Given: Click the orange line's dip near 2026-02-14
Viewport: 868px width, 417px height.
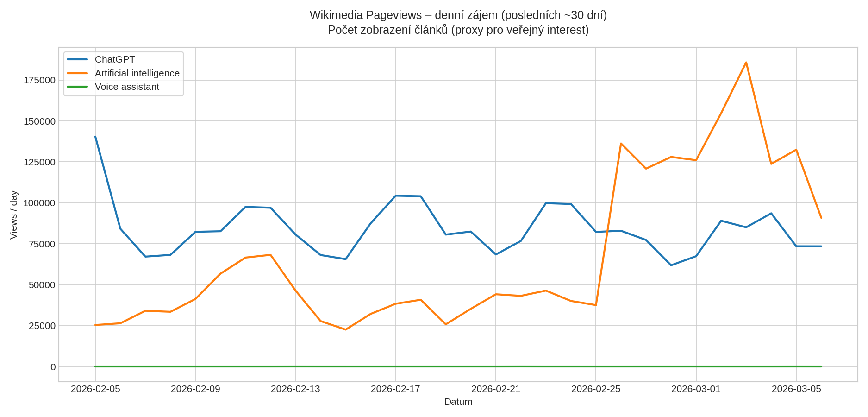Looking at the screenshot, I should tap(345, 330).
